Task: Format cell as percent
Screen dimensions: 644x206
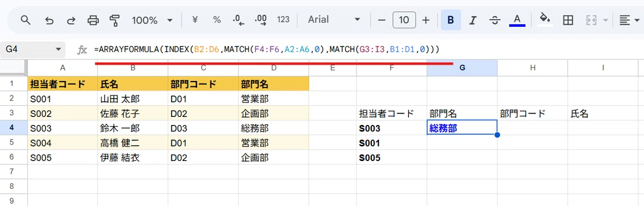Action: tap(217, 20)
